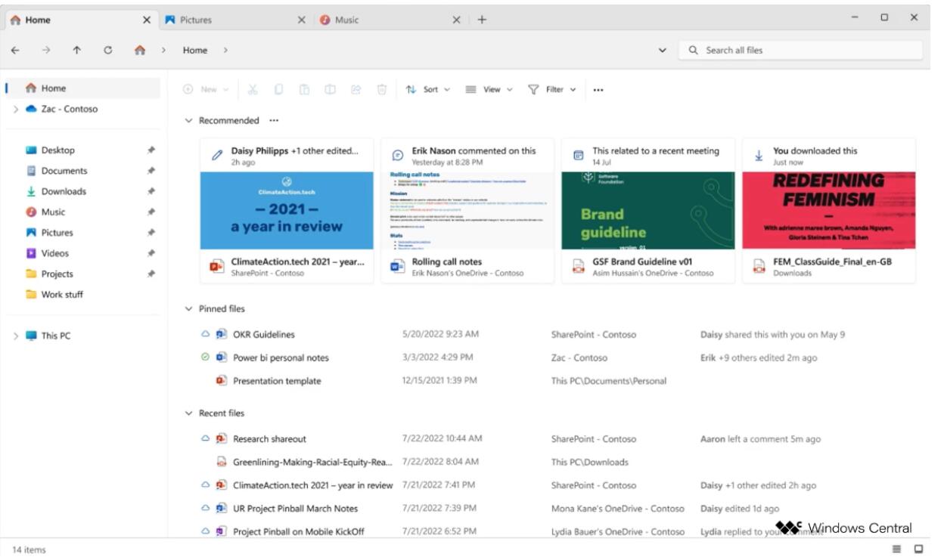
Task: Open the Filter dropdown menu
Action: pos(552,89)
